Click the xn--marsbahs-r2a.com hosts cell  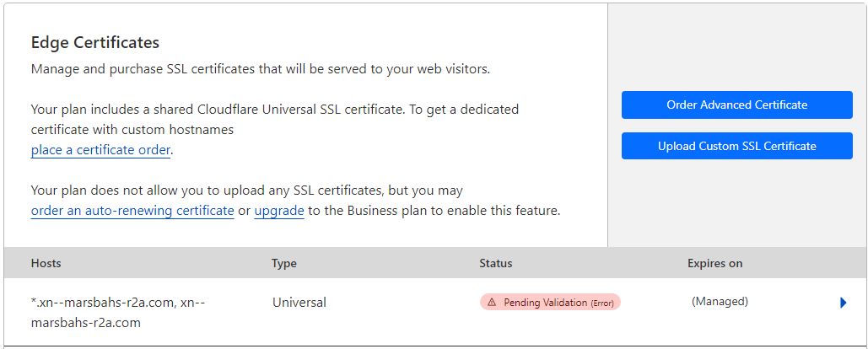point(117,312)
